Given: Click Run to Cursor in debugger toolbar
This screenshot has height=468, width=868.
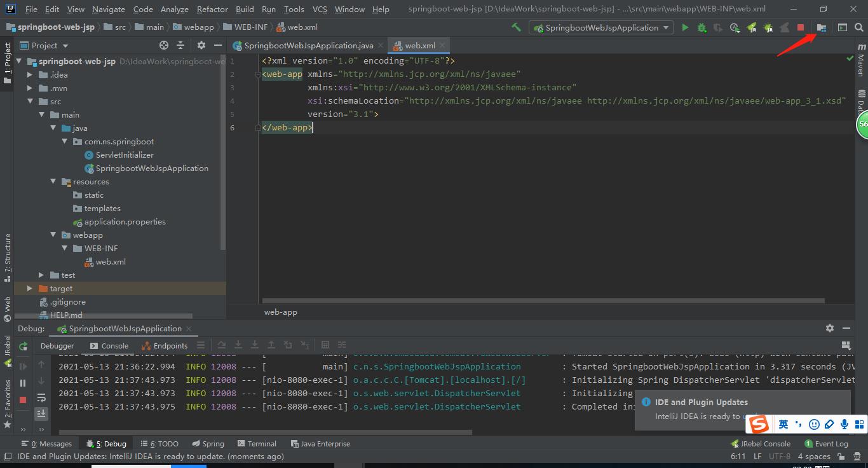Looking at the screenshot, I should pyautogui.click(x=304, y=345).
